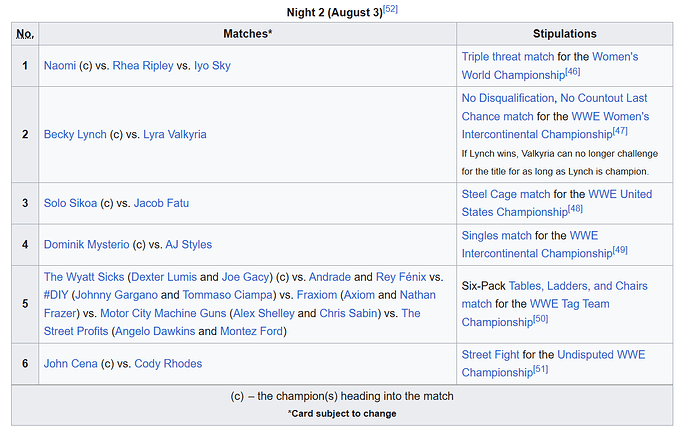Open Triple threat match stipulation link

click(x=508, y=57)
